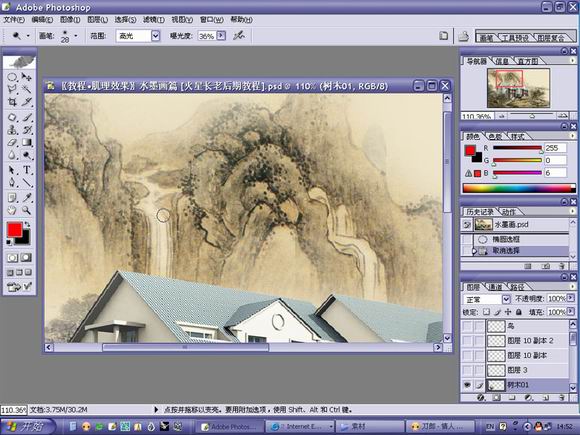
Task: Open the brush preset picker arrow
Action: click(x=76, y=36)
